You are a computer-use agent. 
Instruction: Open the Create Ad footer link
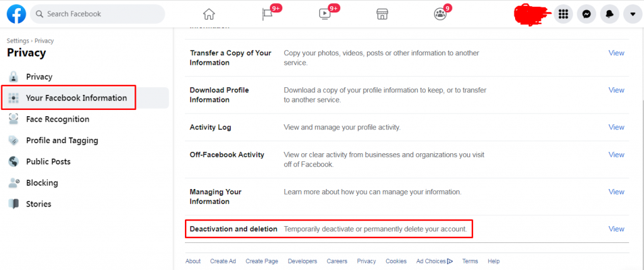pyautogui.click(x=223, y=261)
